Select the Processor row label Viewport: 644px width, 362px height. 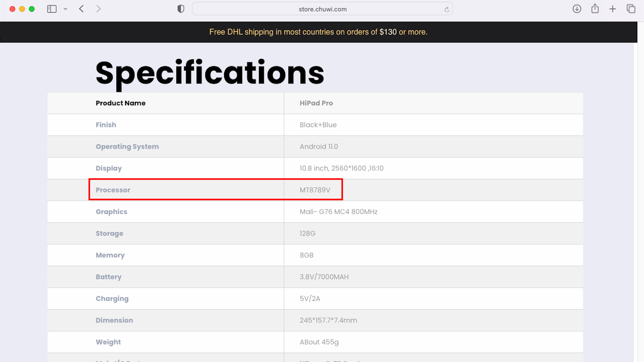point(113,190)
